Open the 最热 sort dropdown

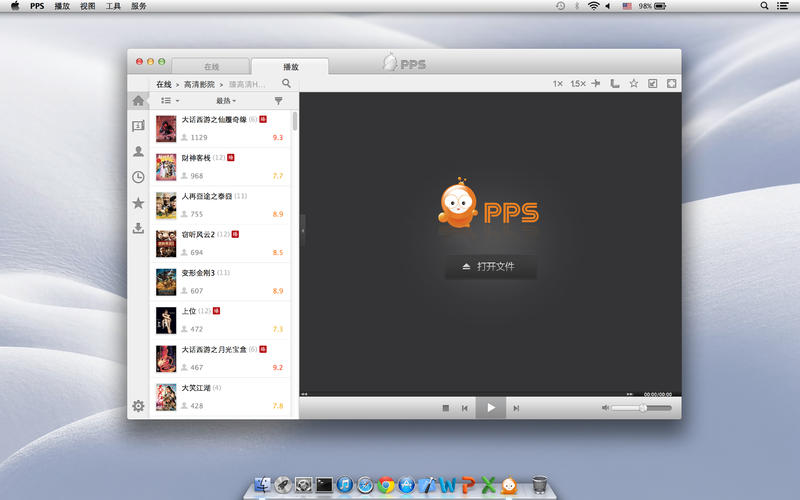(x=226, y=101)
